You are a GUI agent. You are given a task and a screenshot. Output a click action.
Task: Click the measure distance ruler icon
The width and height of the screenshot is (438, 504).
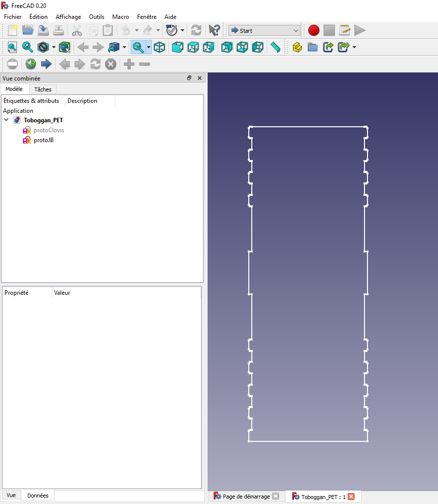[x=275, y=47]
